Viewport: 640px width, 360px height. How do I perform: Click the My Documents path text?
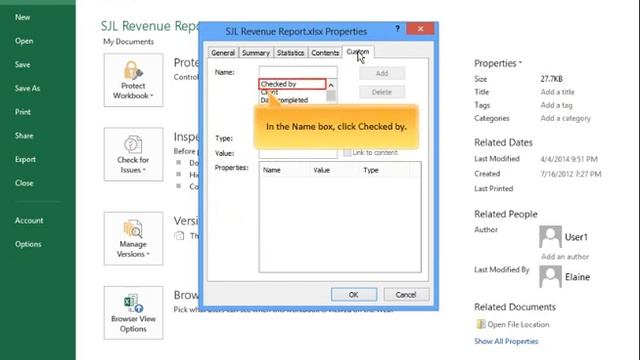pyautogui.click(x=129, y=42)
